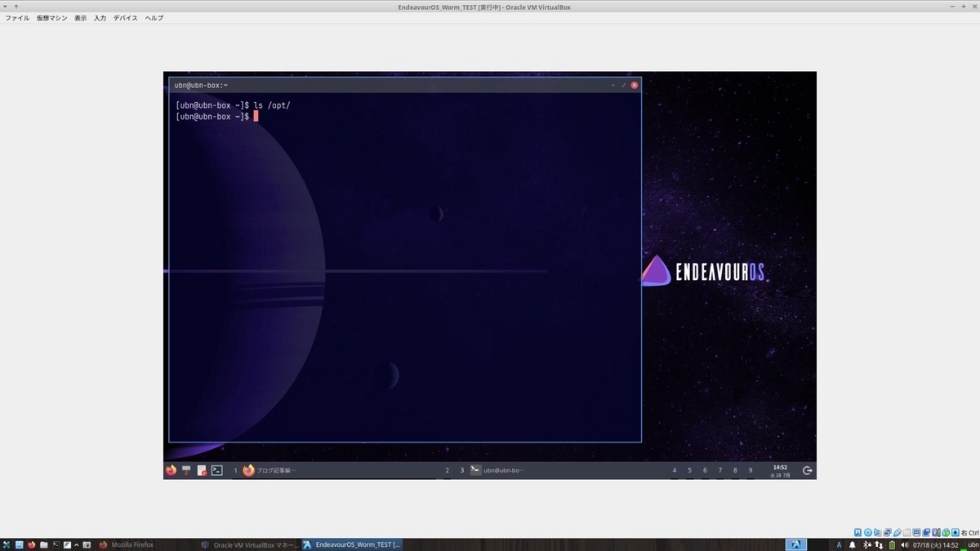The image size is (980, 551).
Task: Click the 右 Ctrl host key label
Action: pyautogui.click(x=969, y=532)
